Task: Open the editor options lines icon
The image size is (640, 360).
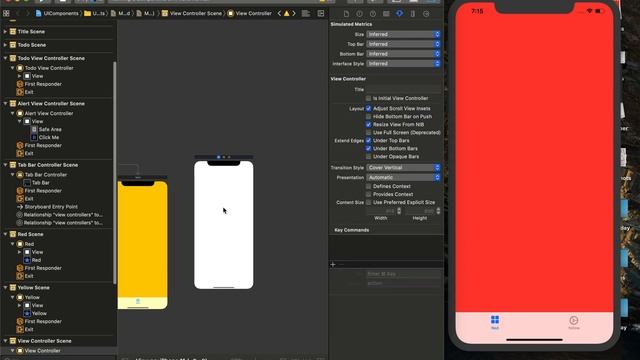Action: click(x=306, y=13)
